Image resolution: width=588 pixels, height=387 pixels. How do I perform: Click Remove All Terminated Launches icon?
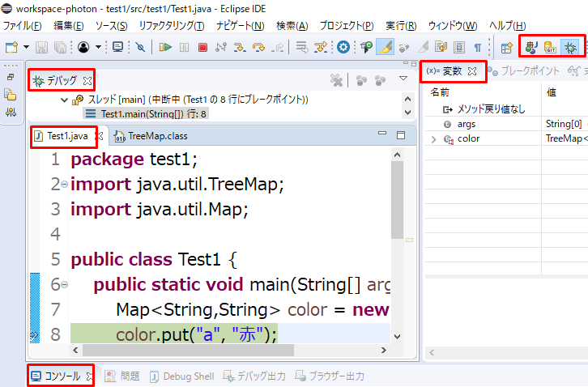336,80
